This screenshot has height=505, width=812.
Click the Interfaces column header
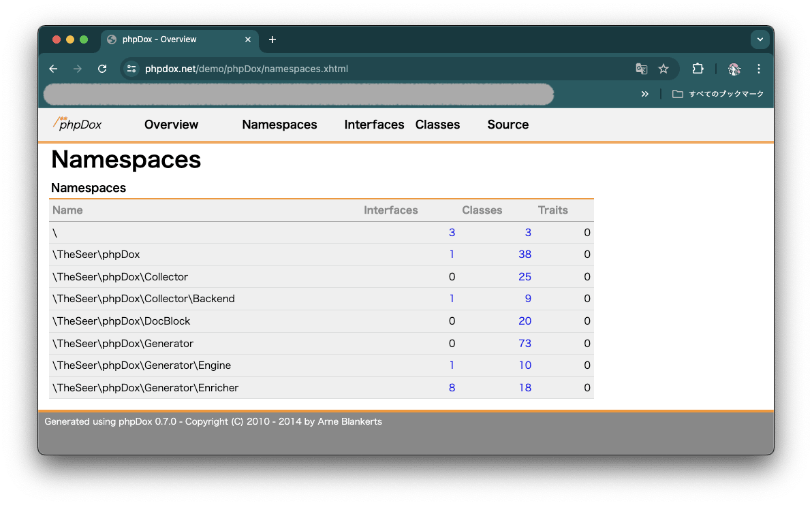[x=391, y=210]
